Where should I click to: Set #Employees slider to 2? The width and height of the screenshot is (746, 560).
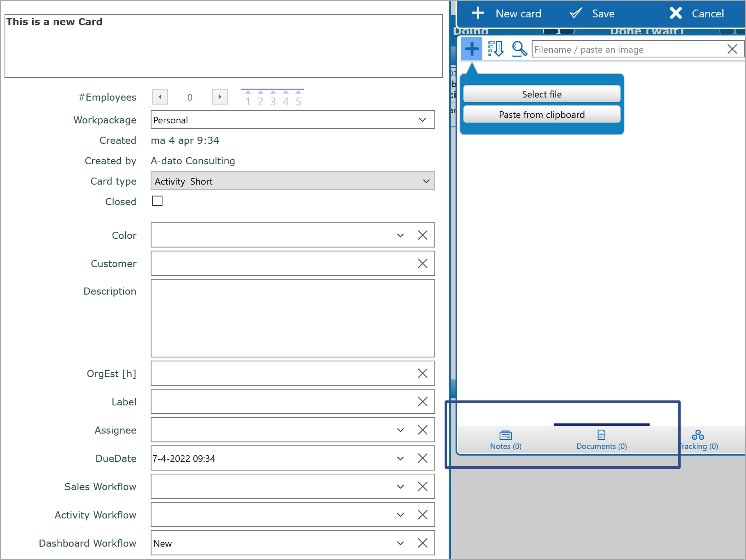coord(260,98)
